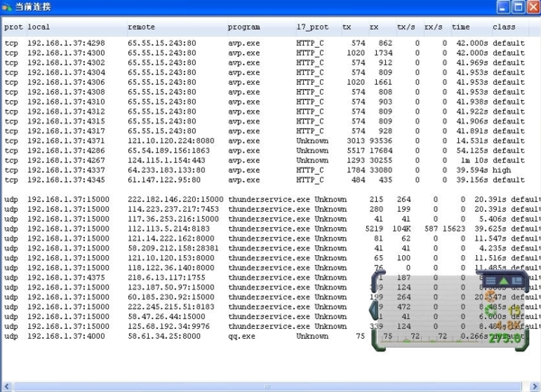541x392 pixels.
Task: Select local address 192.168.1.37:4312
Action: [x=66, y=112]
